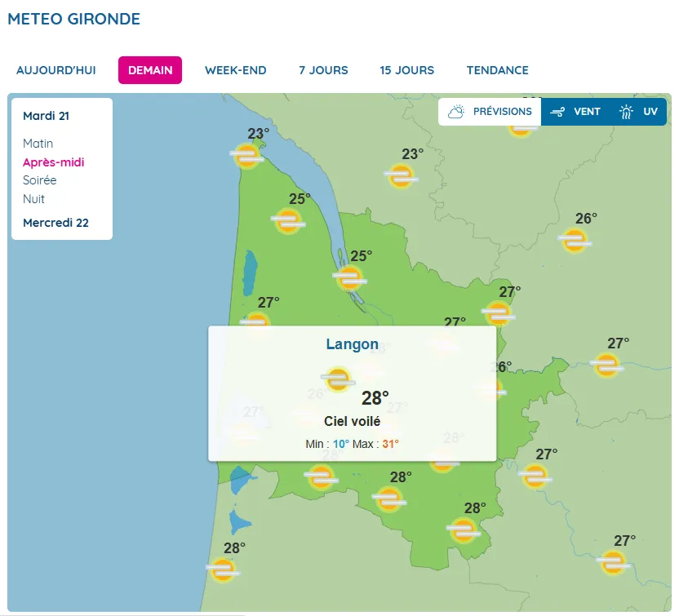Expand the Mercredi 22 day section
679x616 pixels.
point(55,223)
